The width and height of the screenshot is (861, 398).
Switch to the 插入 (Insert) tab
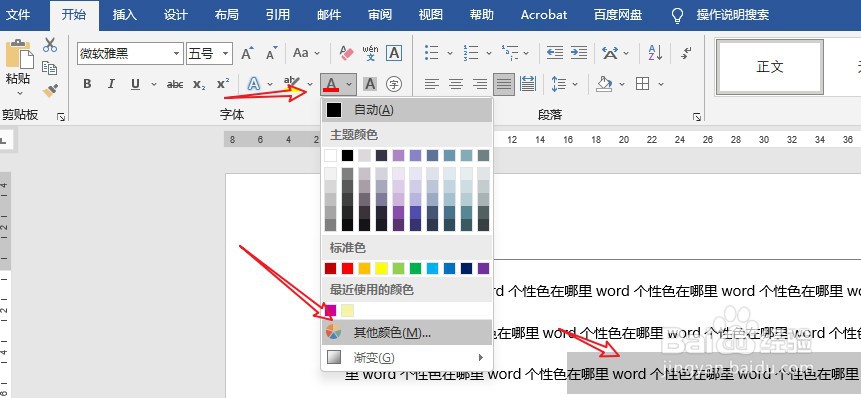click(x=125, y=15)
